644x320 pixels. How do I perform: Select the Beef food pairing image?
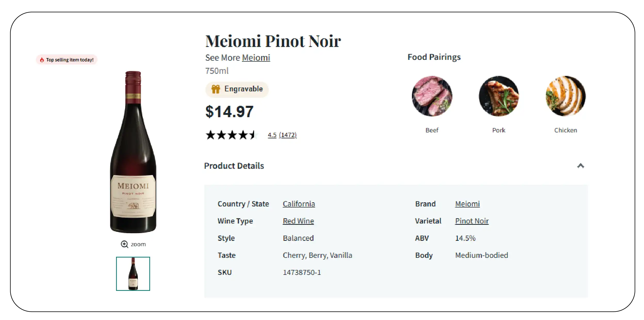(x=432, y=96)
